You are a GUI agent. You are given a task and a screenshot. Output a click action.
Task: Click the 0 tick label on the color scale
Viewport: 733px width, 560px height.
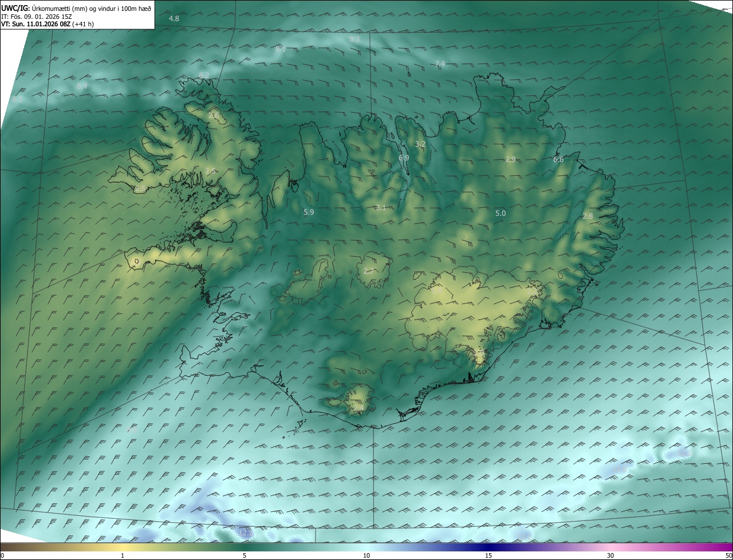click(x=2, y=555)
